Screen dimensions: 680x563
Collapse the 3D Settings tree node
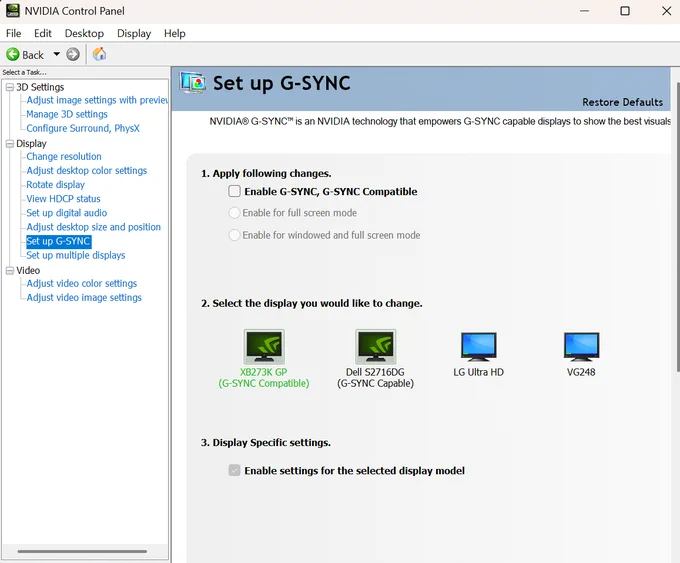pos(10,87)
